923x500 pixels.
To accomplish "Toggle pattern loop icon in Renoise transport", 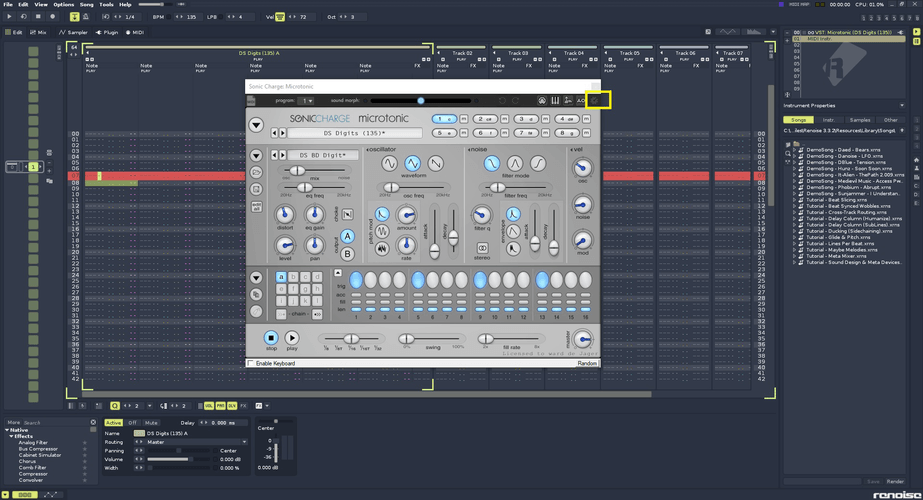I will (x=23, y=16).
